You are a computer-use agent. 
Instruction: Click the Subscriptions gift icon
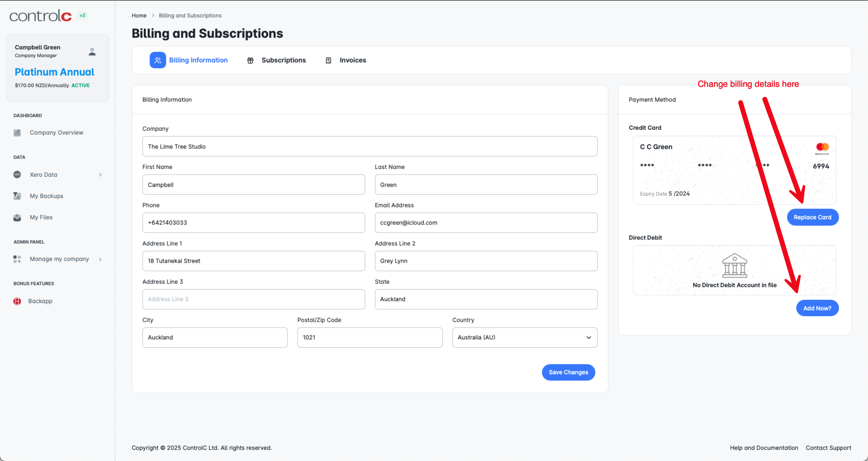[x=250, y=60]
